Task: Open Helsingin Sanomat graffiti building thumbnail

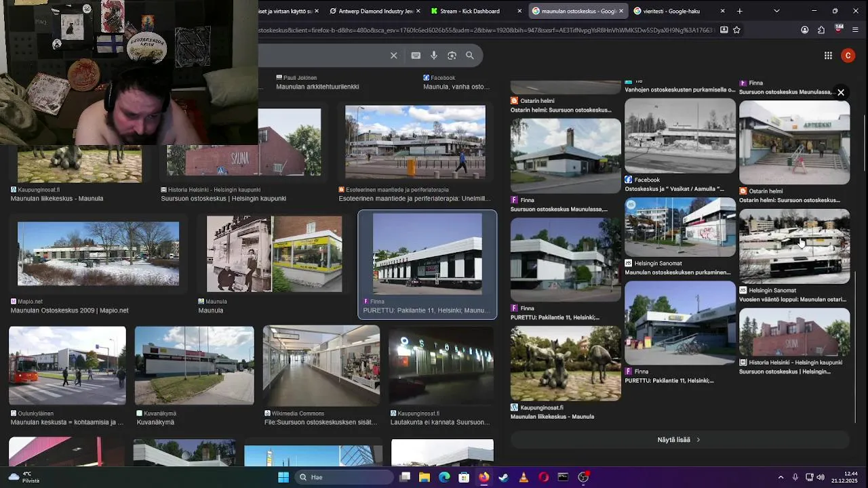Action: [679, 227]
